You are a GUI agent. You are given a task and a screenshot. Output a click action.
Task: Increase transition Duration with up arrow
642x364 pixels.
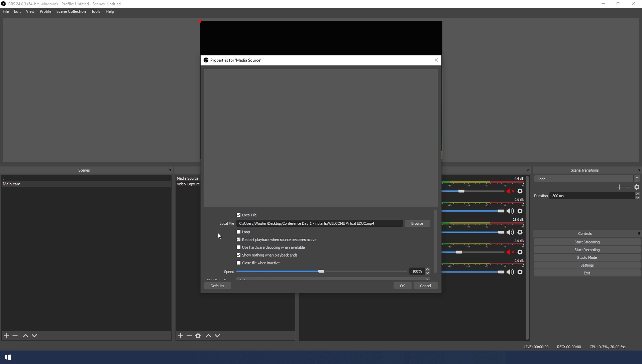637,194
